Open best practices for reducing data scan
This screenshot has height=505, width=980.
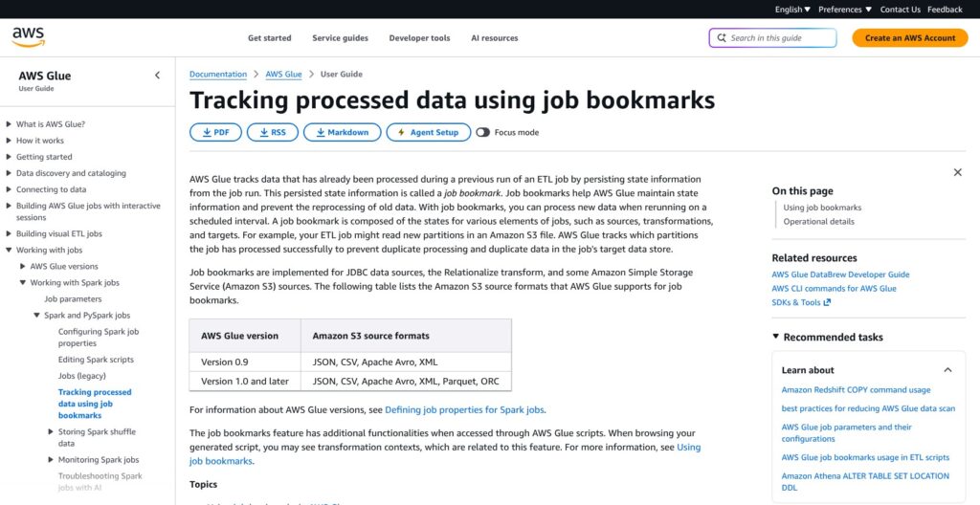pyautogui.click(x=868, y=408)
